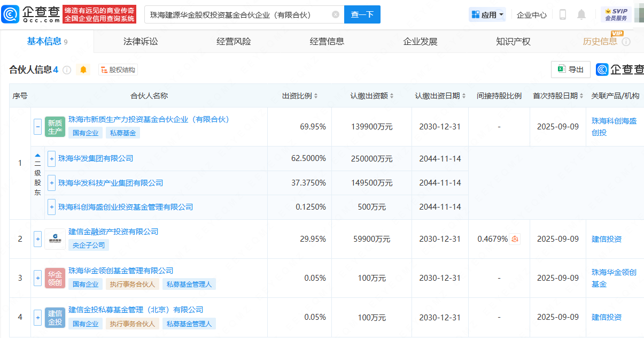The height and width of the screenshot is (338, 644).
Task: Collapse the 珠海市新质生产力 partner row
Action: coord(37,127)
